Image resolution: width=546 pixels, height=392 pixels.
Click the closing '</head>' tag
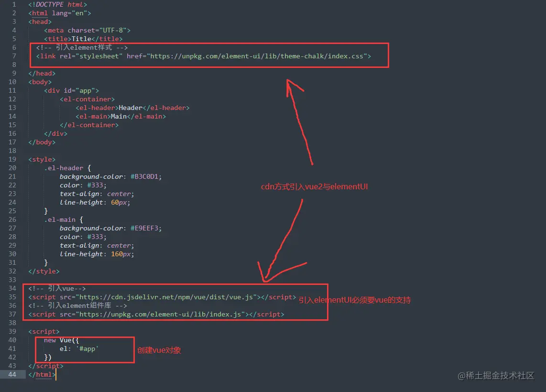pos(42,74)
